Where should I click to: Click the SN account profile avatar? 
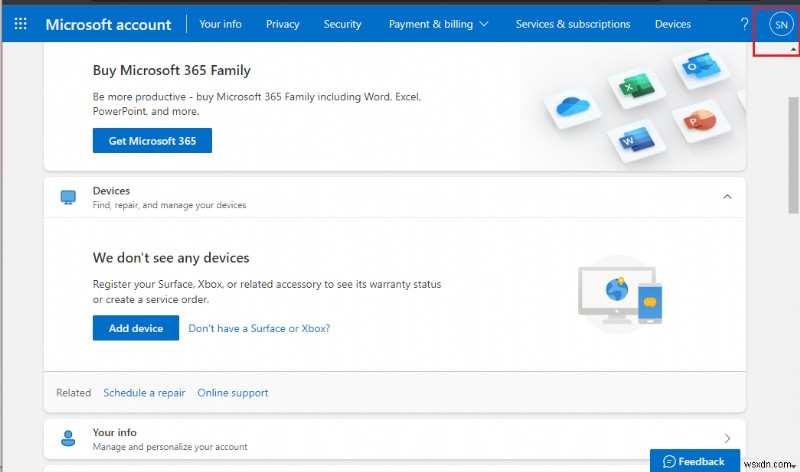(781, 24)
